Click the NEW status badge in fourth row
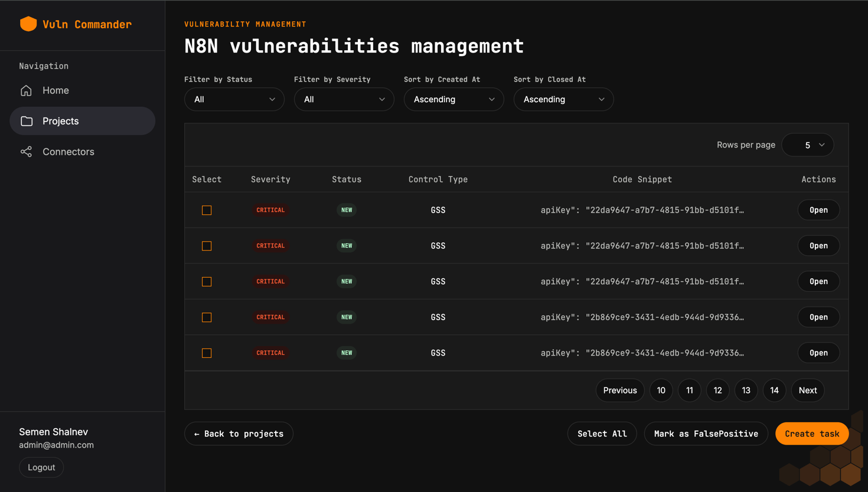 coord(347,317)
